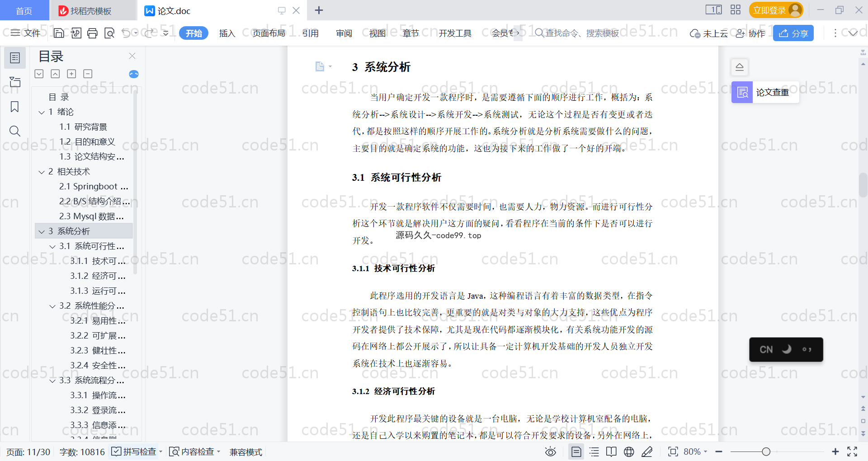Screen dimensions: 868x461
Task: Open the 内容检查 dropdown arrow
Action: [x=219, y=452]
